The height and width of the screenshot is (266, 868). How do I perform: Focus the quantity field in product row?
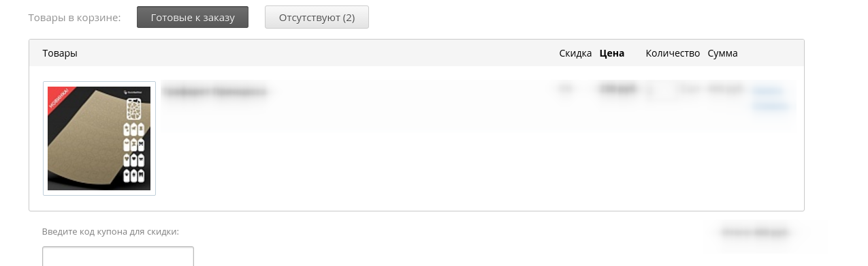[x=661, y=90]
